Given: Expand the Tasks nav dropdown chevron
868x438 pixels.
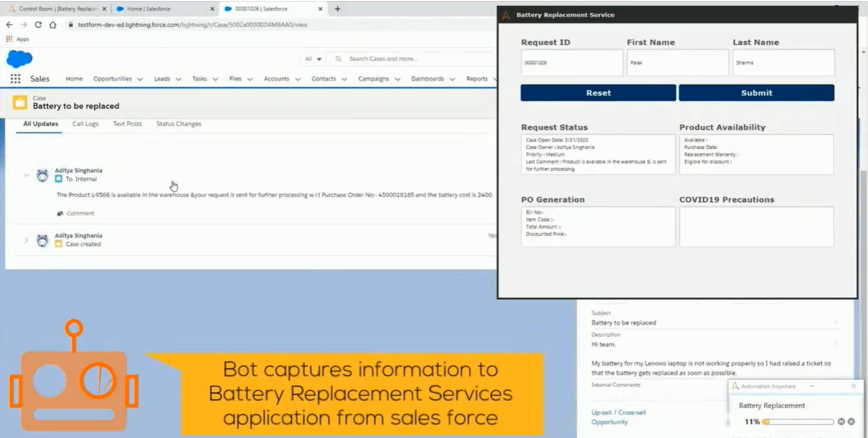Looking at the screenshot, I should point(215,79).
